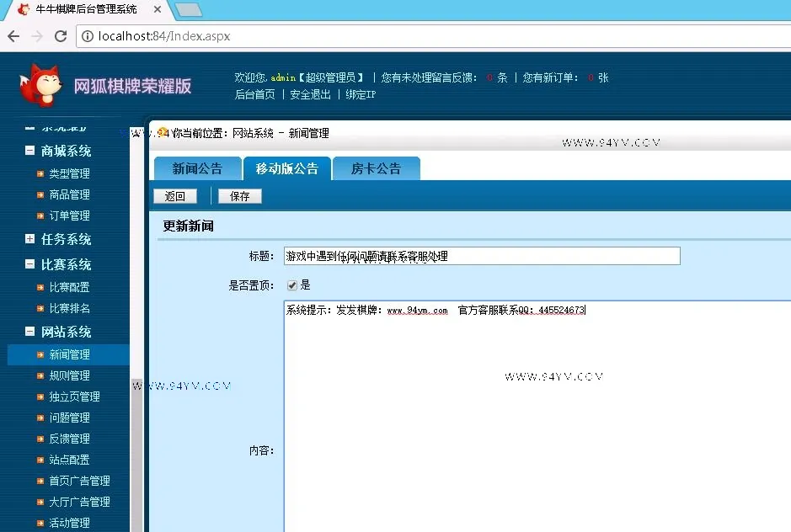The image size is (791, 532).
Task: Open 比赛排名 in the sidebar
Action: 70,309
